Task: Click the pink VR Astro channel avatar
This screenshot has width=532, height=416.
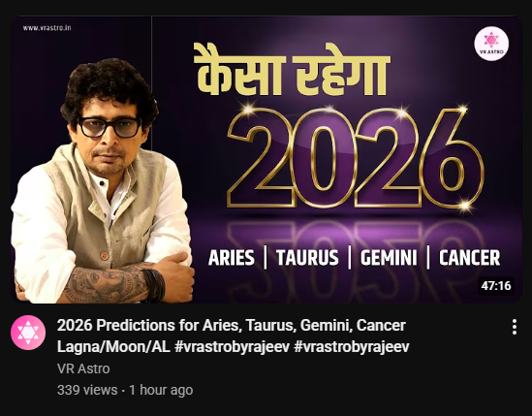Action: tap(28, 333)
